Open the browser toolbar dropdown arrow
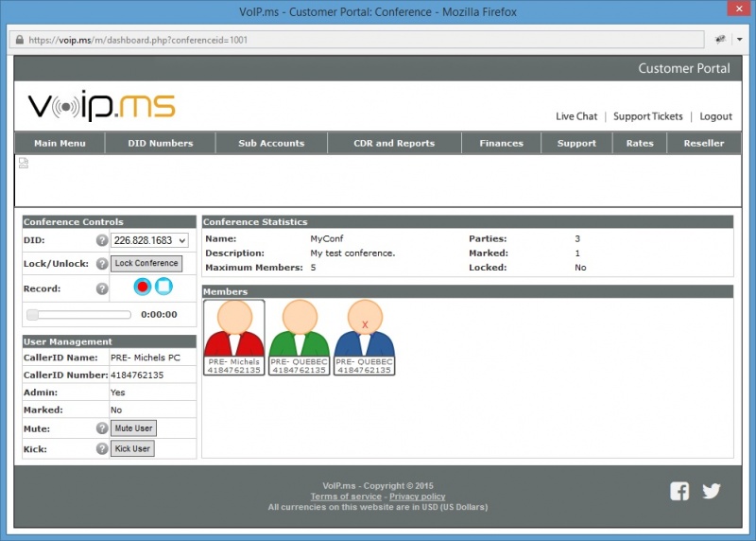Image resolution: width=756 pixels, height=541 pixels. tap(740, 40)
